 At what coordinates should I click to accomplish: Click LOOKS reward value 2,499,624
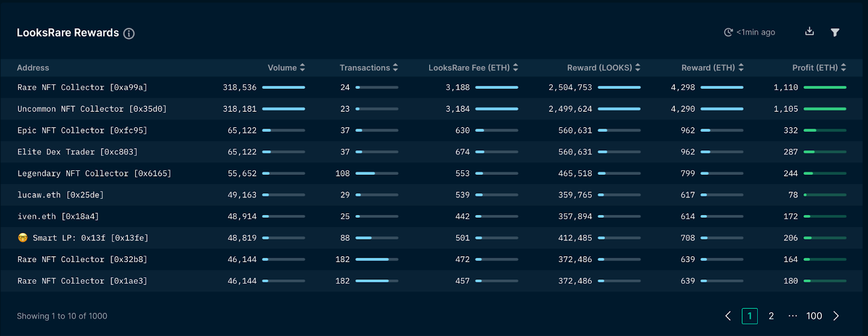[570, 109]
